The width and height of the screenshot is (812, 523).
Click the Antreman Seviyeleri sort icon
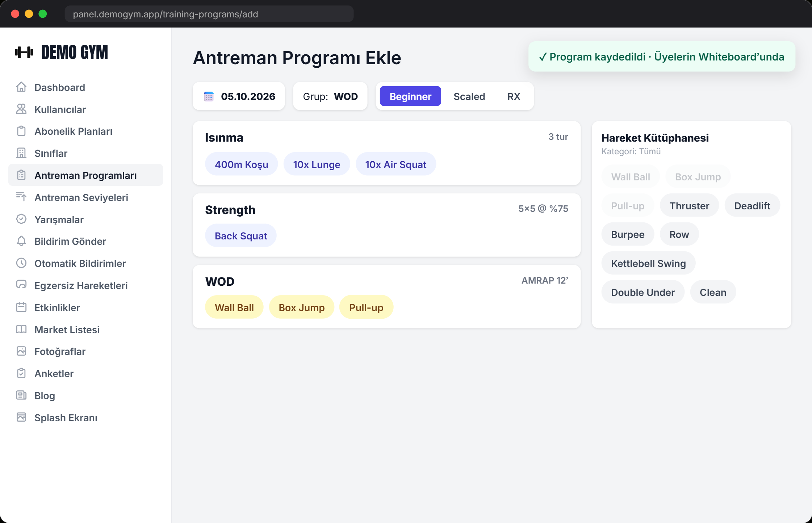tap(21, 197)
